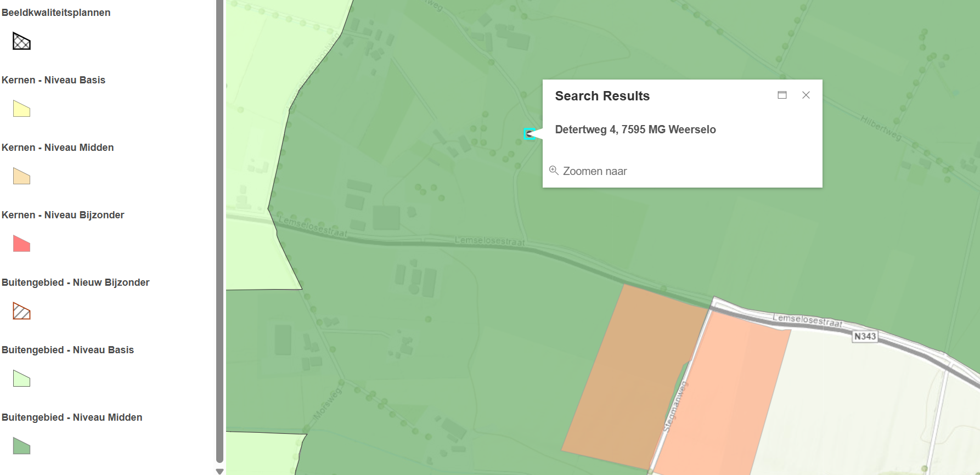Click the magnifier icon beside Zoomen naar
The image size is (980, 475).
[554, 171]
